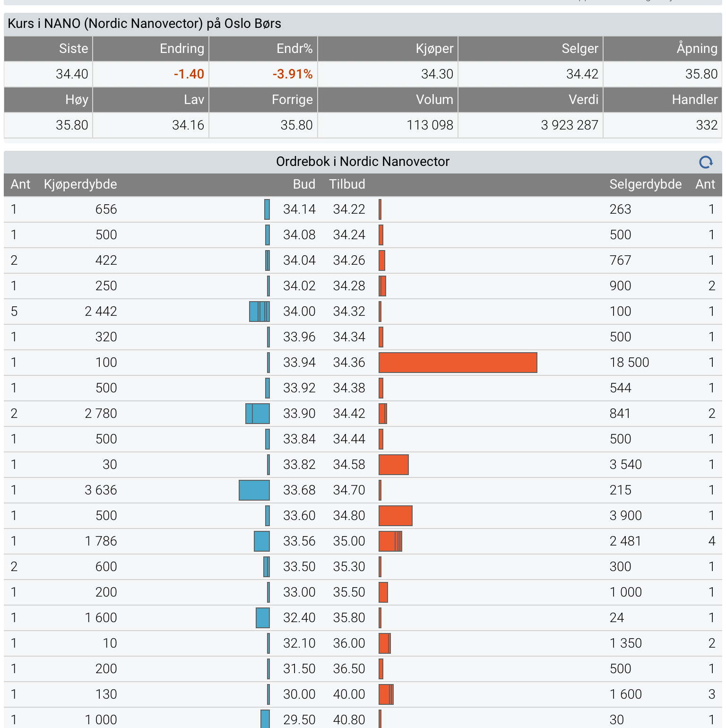Click the seller depth value 1 350
This screenshot has width=726, height=728.
point(626,643)
